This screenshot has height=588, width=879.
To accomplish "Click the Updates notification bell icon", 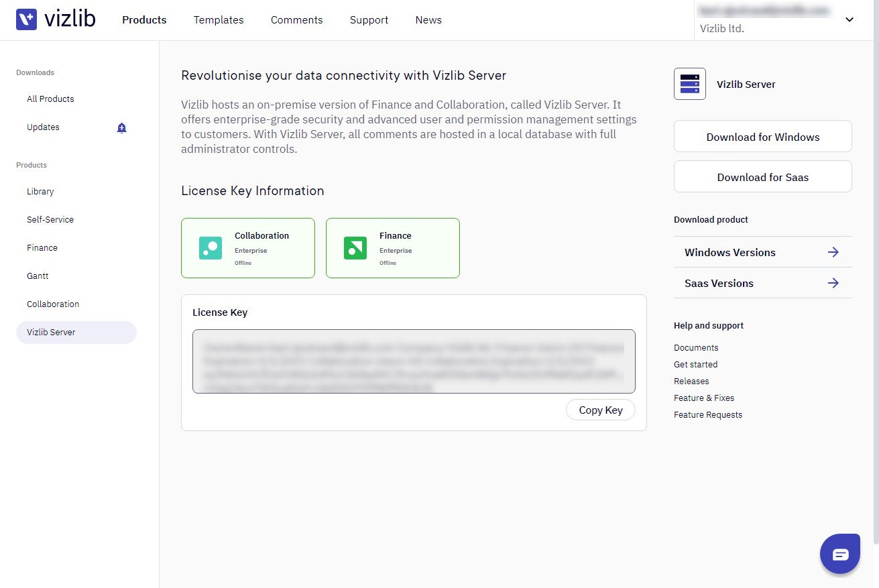I will 121,128.
